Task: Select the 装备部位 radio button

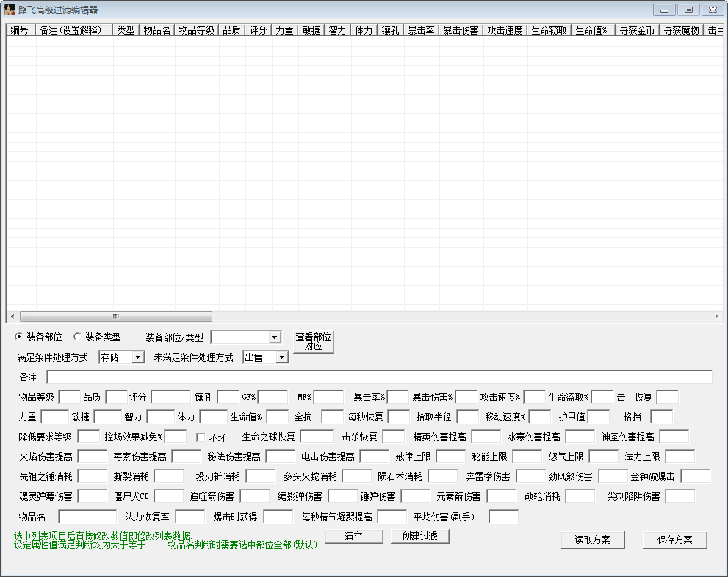Action: pyautogui.click(x=19, y=337)
